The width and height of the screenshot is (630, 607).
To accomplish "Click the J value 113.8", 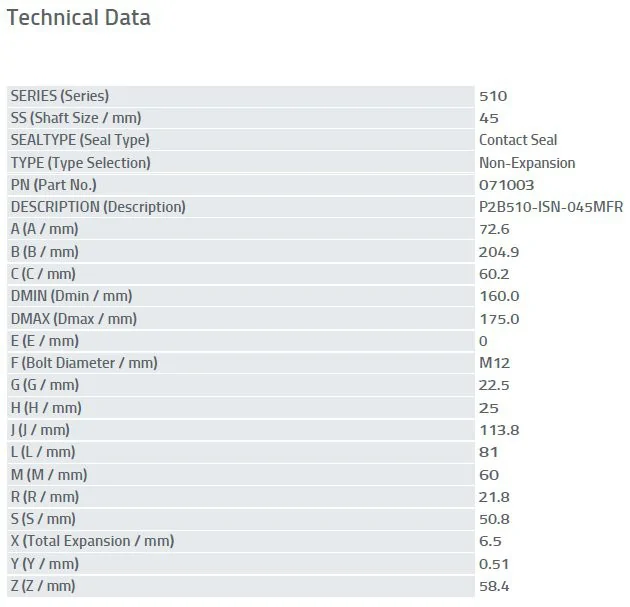I will (x=498, y=430).
